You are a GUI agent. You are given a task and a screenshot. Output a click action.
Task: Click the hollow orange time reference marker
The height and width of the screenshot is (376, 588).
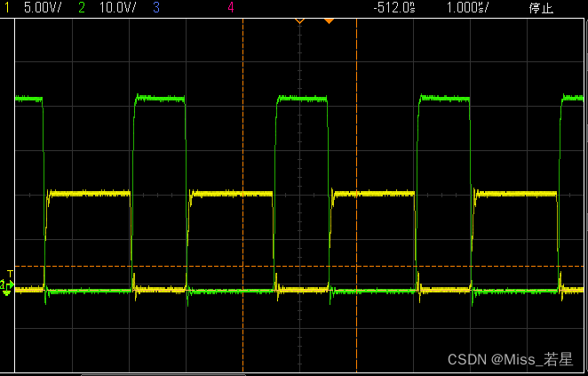[299, 20]
